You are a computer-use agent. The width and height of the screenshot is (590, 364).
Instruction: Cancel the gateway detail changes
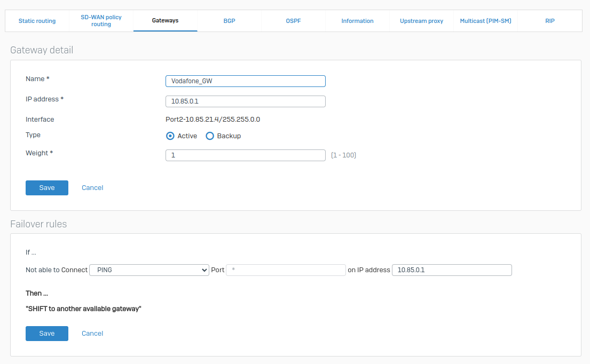(x=92, y=187)
